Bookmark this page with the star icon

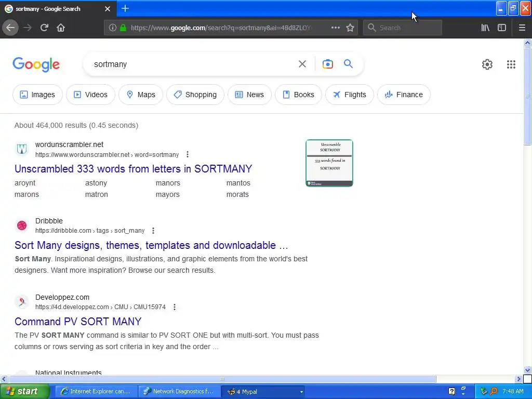[x=350, y=28]
